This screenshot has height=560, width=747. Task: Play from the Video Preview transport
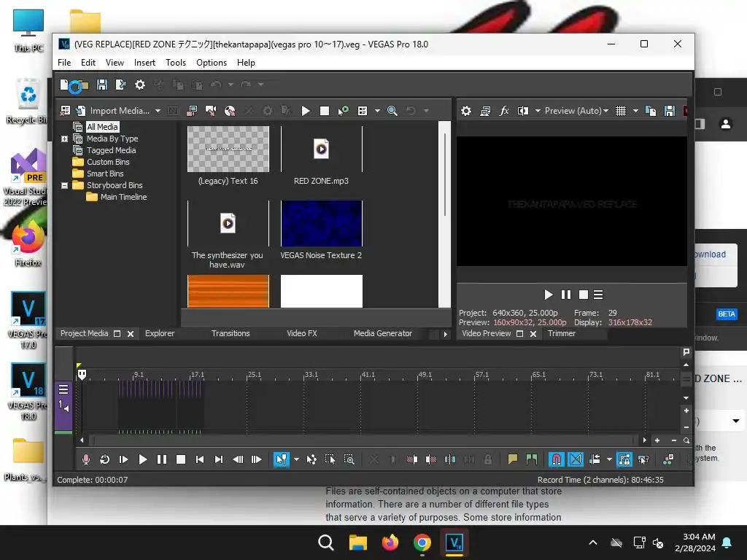549,295
